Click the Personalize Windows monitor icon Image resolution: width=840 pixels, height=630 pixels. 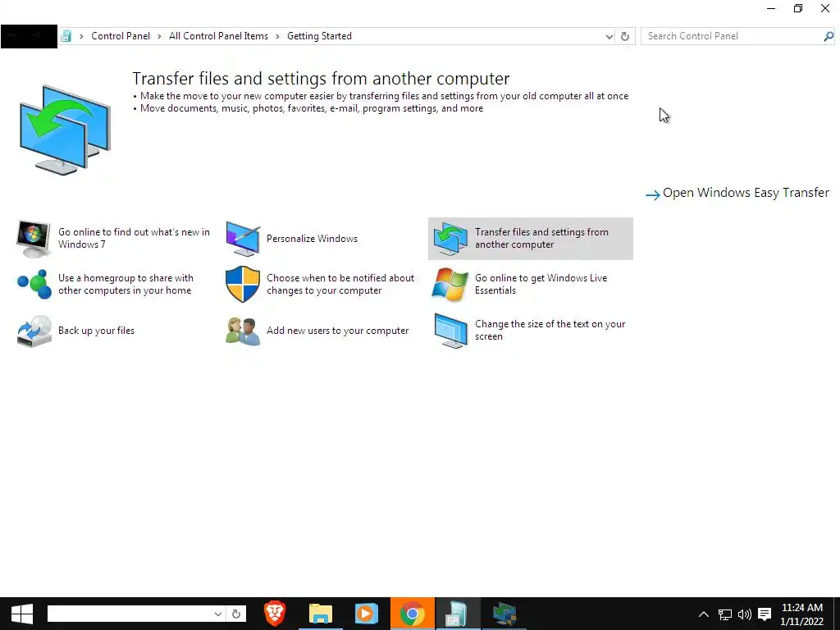pyautogui.click(x=243, y=239)
